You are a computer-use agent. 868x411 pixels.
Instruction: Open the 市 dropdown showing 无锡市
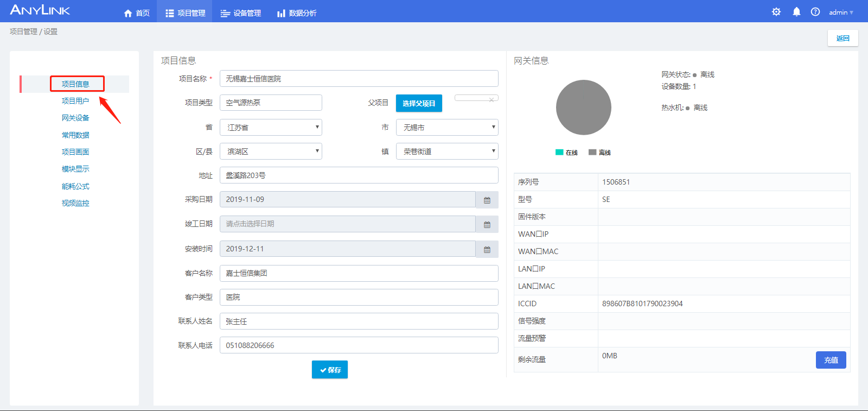click(x=447, y=128)
